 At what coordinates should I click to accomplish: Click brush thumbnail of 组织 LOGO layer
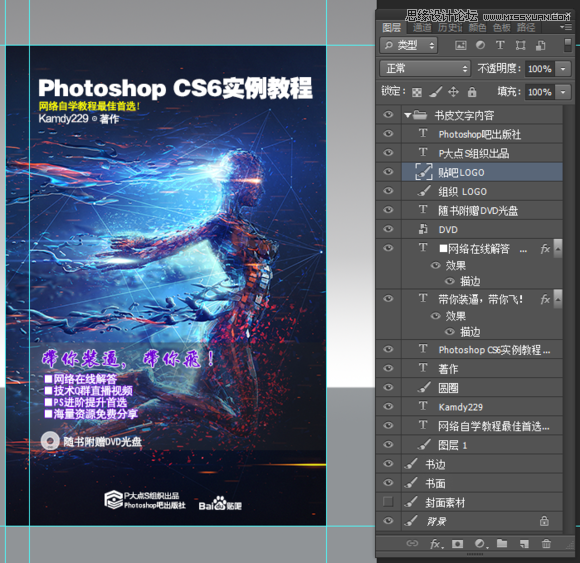[424, 191]
